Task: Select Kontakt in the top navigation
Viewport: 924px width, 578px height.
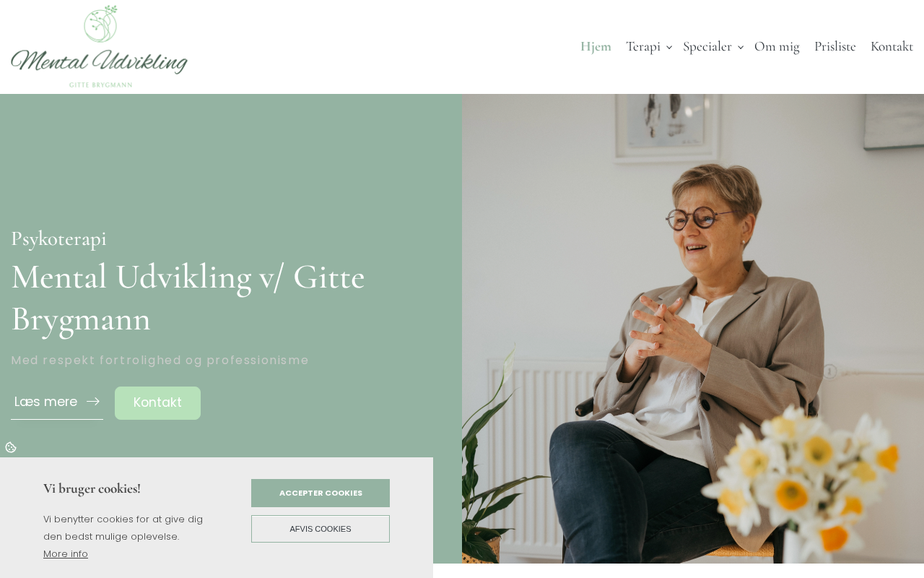Action: (x=892, y=46)
